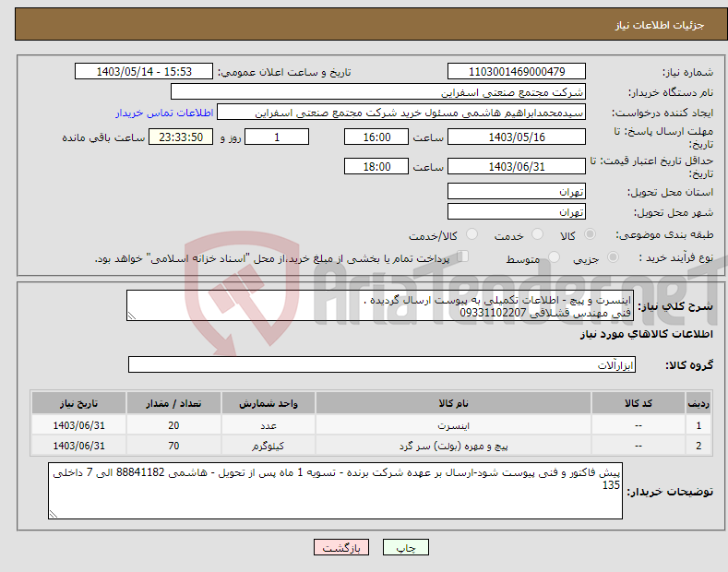Click price validity date 1403/06/31 field

[x=517, y=166]
